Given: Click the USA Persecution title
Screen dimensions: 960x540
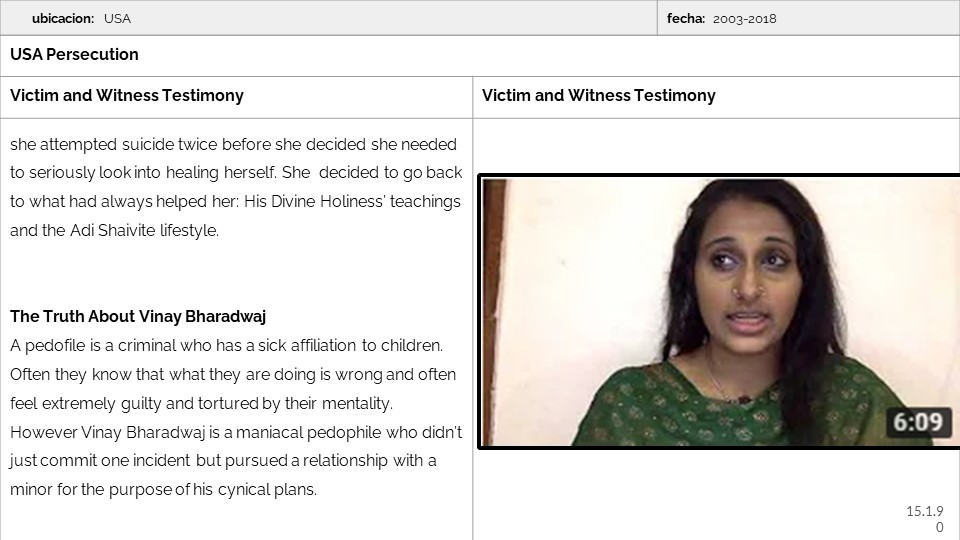Looking at the screenshot, I should tap(74, 54).
